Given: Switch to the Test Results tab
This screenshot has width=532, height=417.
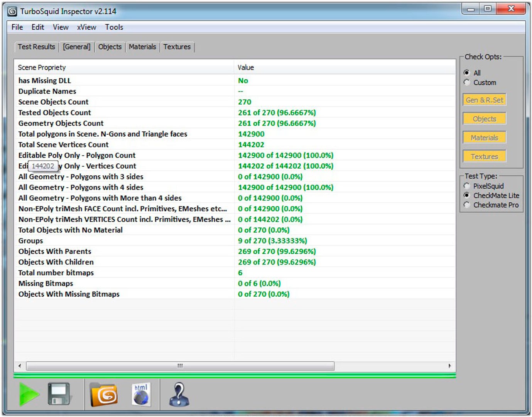Looking at the screenshot, I should coord(36,47).
